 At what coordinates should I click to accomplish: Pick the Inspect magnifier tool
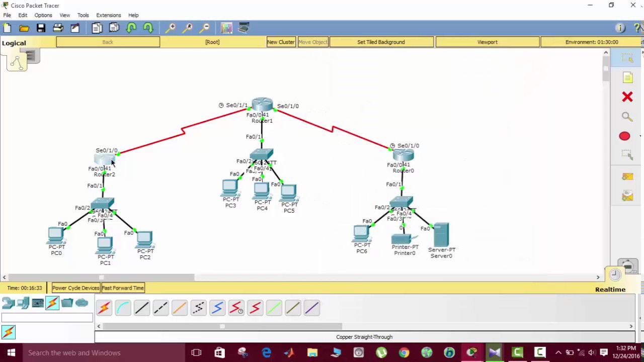tap(627, 117)
